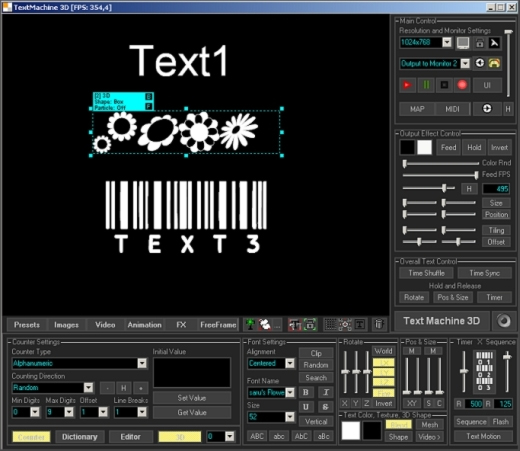Click the trash can icon in toolbar
This screenshot has height=451, width=520.
tap(379, 324)
